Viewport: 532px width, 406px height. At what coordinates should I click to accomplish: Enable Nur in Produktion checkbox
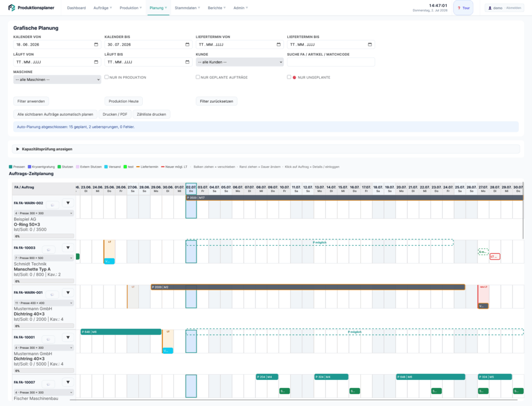pyautogui.click(x=107, y=77)
